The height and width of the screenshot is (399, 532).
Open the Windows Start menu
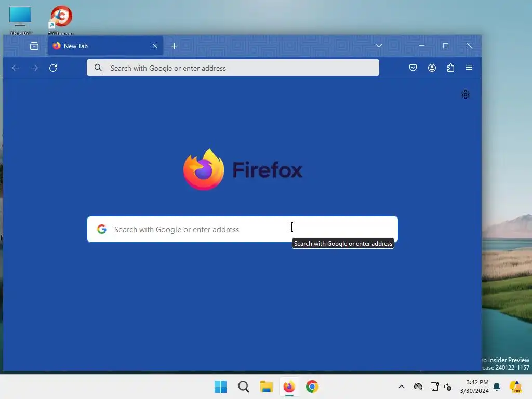coord(220,387)
